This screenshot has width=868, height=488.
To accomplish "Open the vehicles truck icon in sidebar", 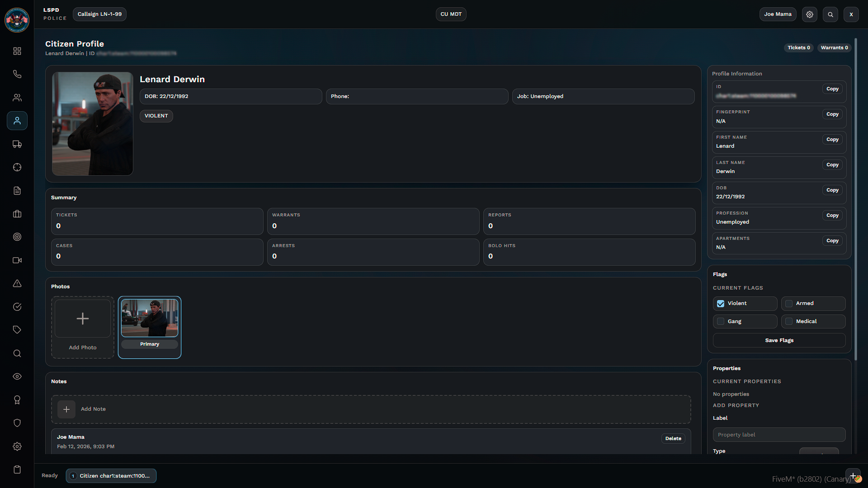I will point(17,144).
